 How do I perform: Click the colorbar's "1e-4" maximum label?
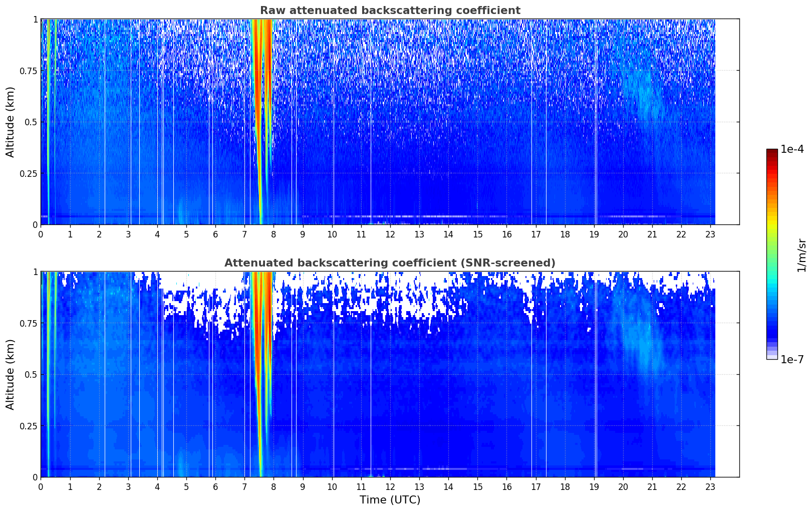coord(792,149)
